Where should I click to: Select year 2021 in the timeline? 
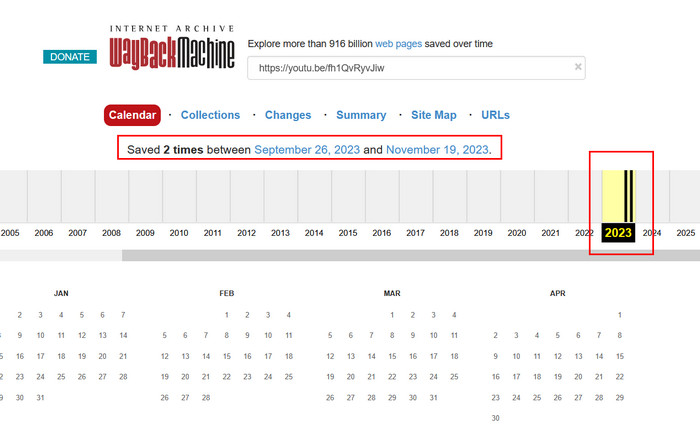pyautogui.click(x=550, y=233)
